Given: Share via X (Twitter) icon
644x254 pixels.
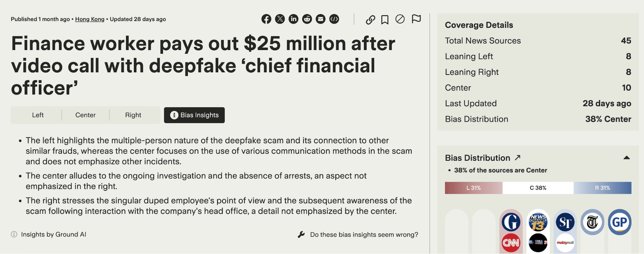Looking at the screenshot, I should click(280, 19).
